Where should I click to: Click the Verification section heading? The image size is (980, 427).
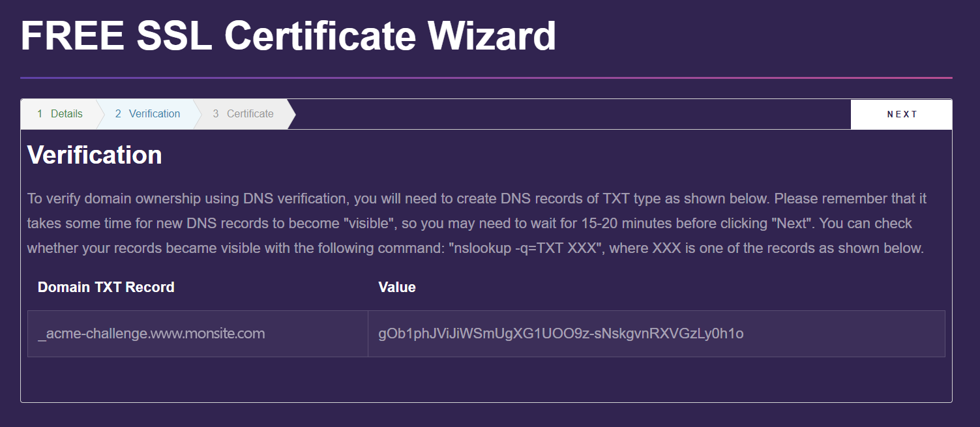(95, 155)
